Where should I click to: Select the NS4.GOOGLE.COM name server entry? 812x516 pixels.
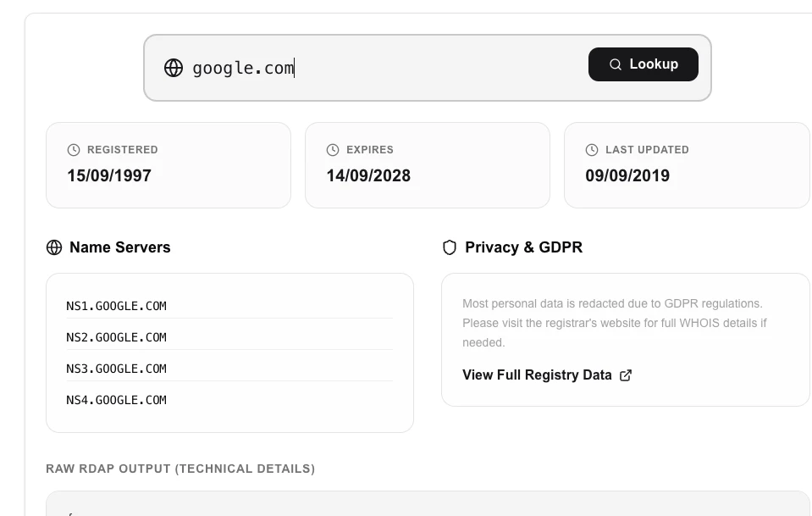click(x=116, y=400)
